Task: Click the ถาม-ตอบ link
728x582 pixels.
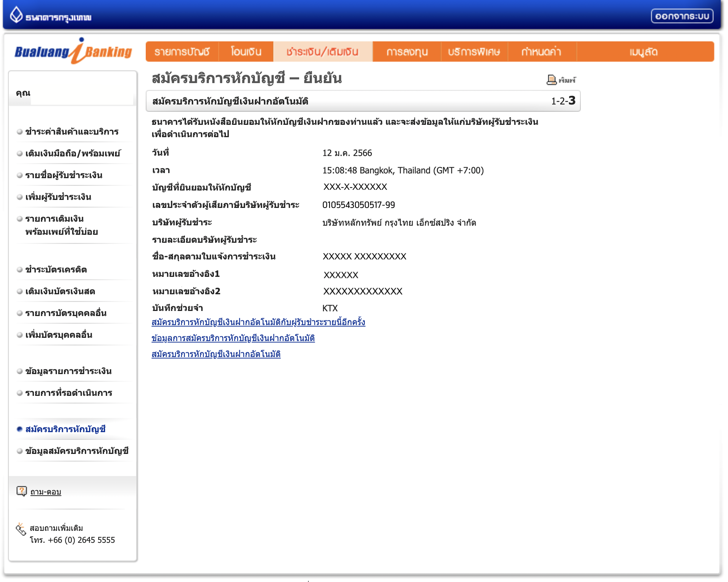Action: click(46, 492)
